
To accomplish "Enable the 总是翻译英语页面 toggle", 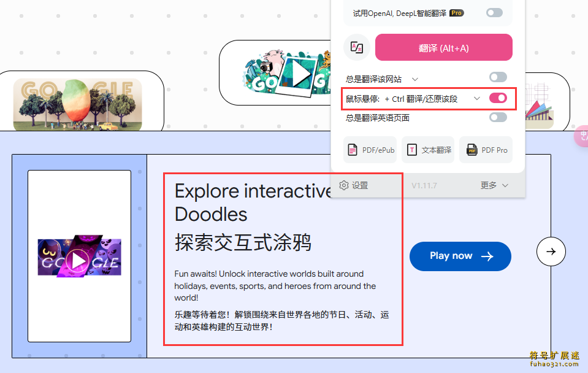I will tap(498, 117).
